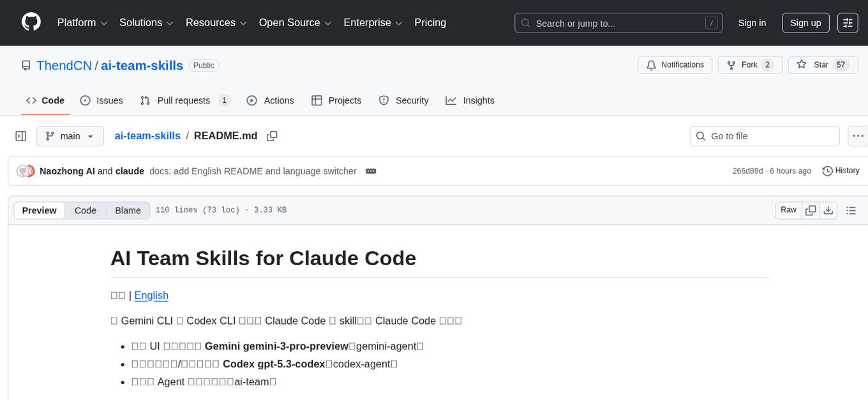Viewport: 868px width, 400px height.
Task: Open the document outline icon
Action: pyautogui.click(x=851, y=210)
